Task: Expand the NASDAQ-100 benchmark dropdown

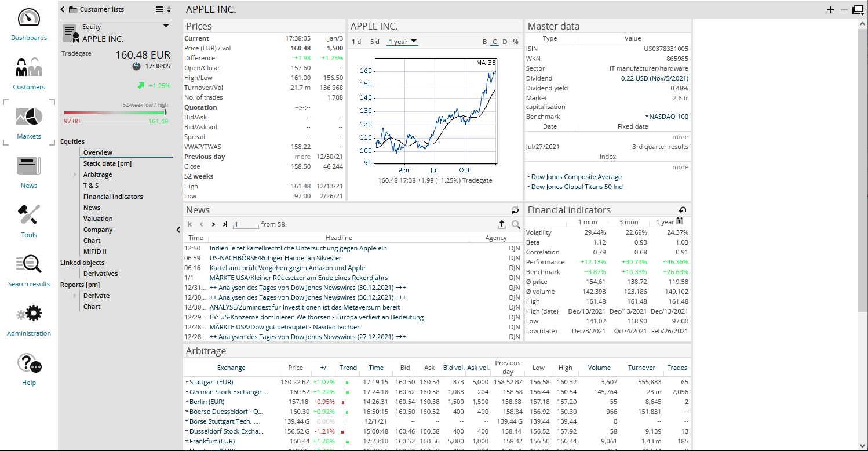Action: point(647,117)
